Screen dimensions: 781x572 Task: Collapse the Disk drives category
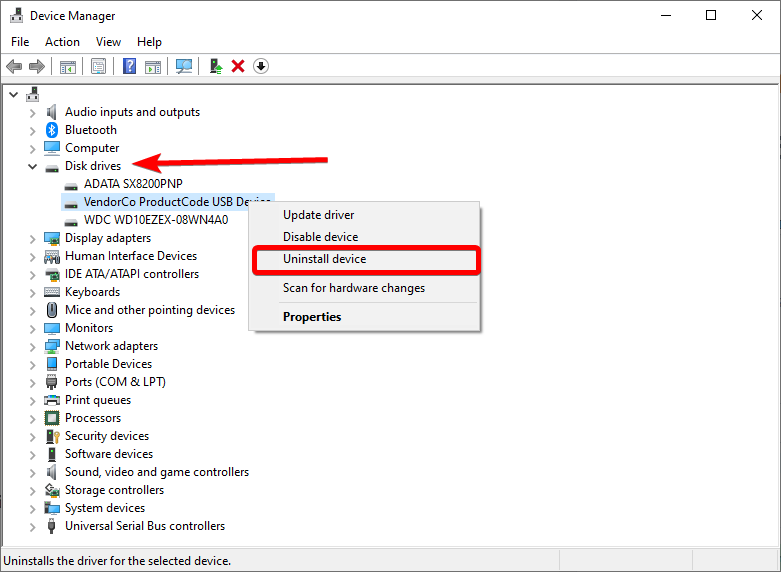pos(32,166)
